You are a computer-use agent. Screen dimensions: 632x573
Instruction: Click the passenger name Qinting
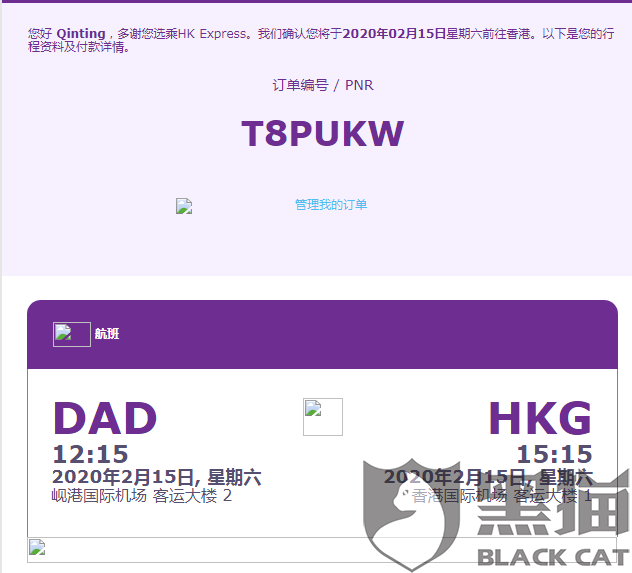(81, 33)
